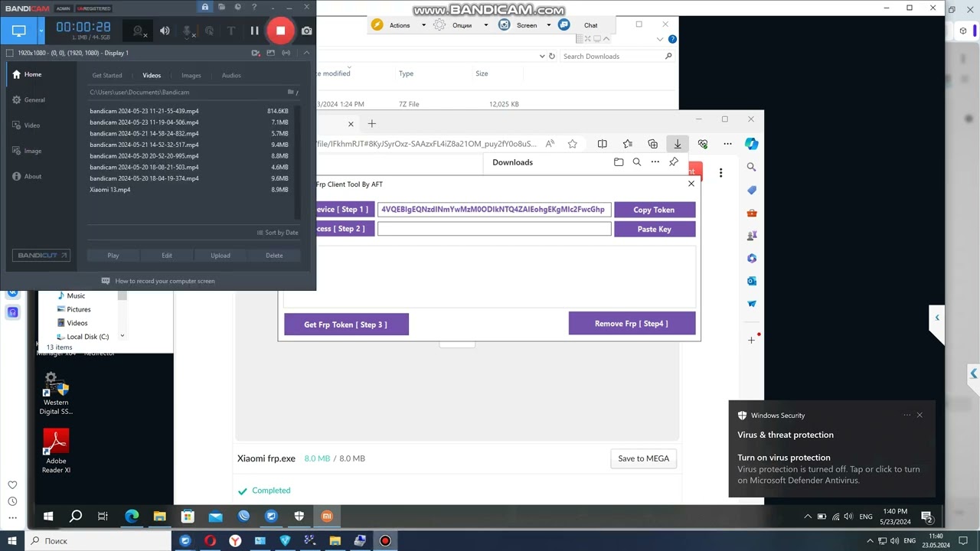Open the Video section in Bandicam sidebar

[x=31, y=125]
